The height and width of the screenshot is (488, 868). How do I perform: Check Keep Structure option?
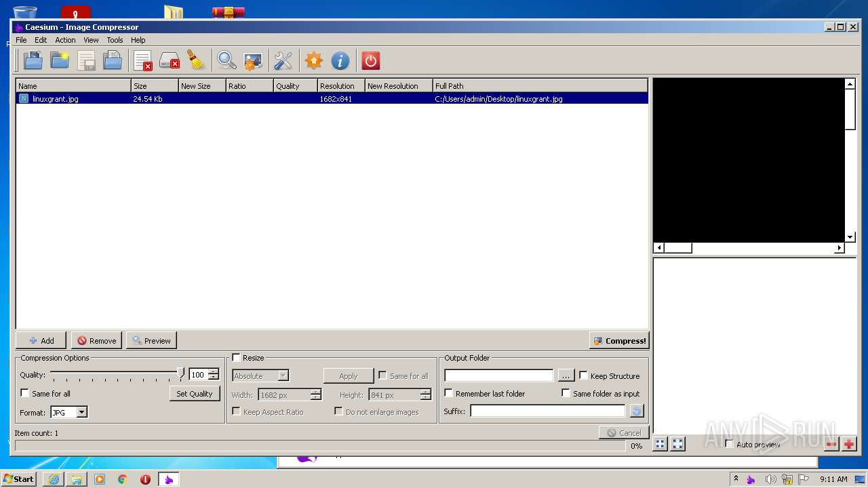click(x=583, y=375)
